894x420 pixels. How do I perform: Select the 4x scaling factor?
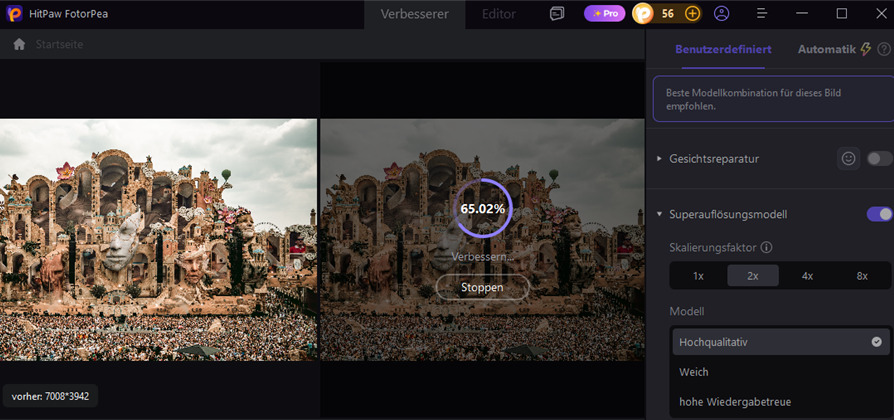807,276
